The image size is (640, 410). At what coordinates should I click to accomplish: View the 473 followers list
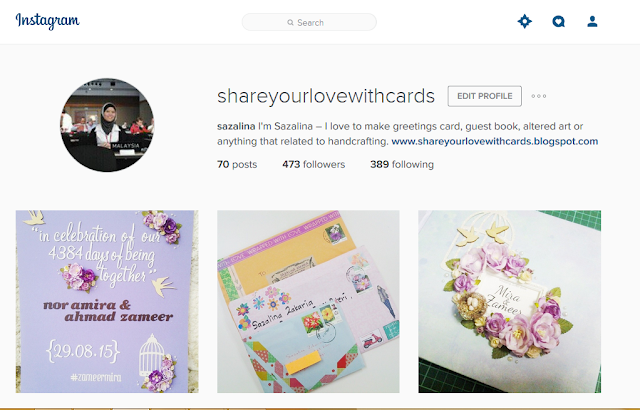(x=313, y=164)
